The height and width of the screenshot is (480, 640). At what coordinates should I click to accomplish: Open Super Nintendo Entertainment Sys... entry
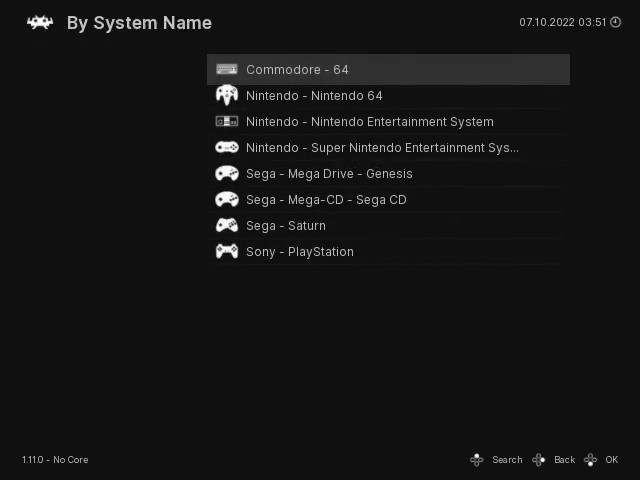pos(388,147)
